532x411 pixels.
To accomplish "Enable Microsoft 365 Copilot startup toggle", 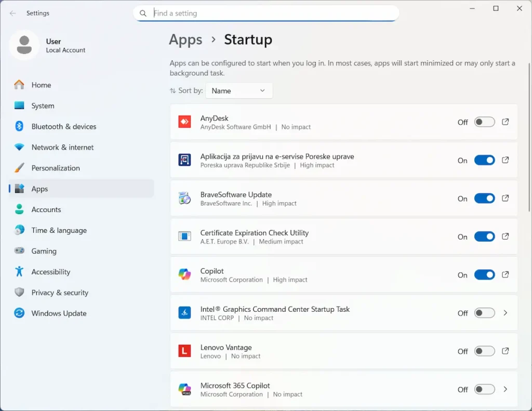I will click(484, 389).
